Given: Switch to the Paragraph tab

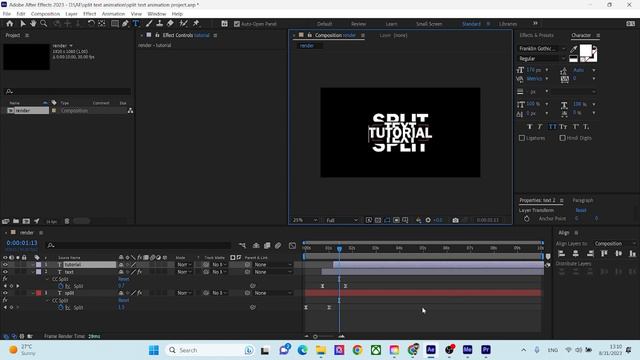Looking at the screenshot, I should click(582, 200).
